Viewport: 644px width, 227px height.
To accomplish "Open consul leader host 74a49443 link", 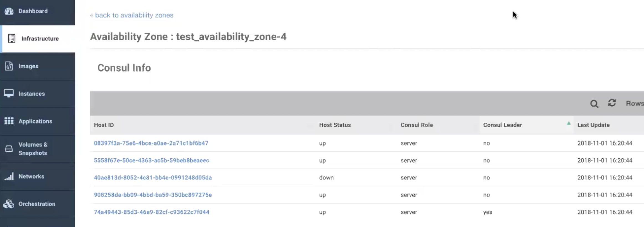I will 152,212.
